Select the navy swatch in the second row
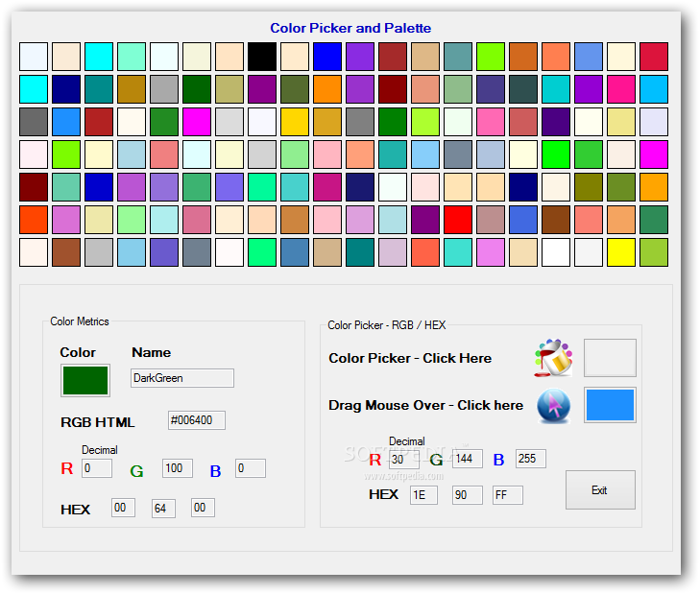Viewport: 700px width, 594px height. 66,89
